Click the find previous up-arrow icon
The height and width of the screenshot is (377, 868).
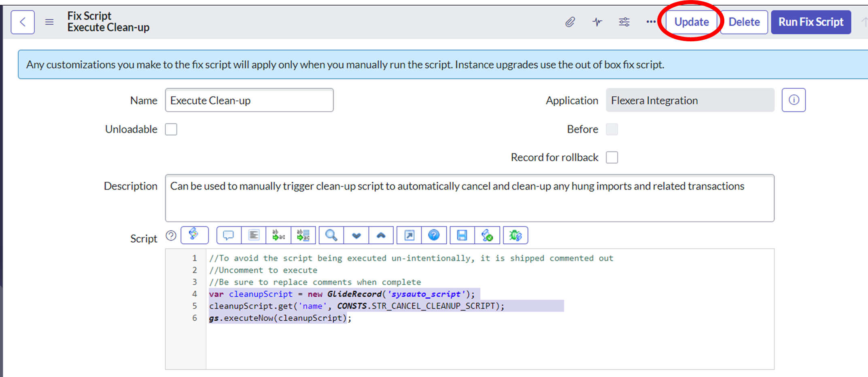[381, 235]
